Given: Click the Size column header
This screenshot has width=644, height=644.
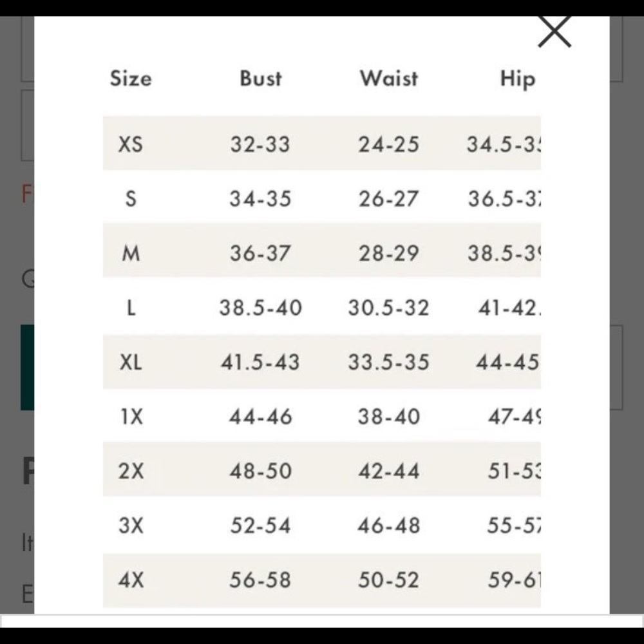Looking at the screenshot, I should point(131,79).
